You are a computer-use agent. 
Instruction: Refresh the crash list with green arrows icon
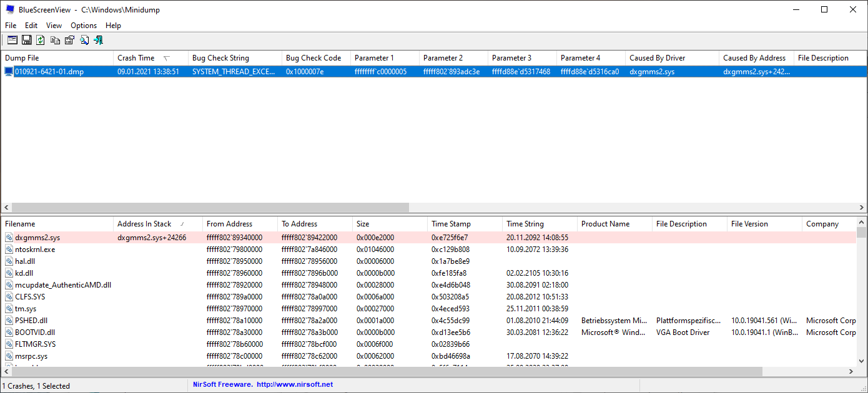click(x=39, y=39)
